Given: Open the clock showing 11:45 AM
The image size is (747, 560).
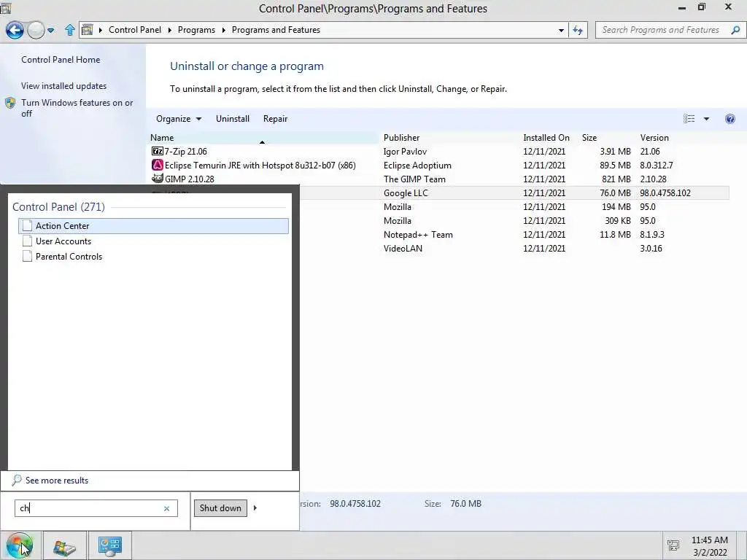Looking at the screenshot, I should (x=709, y=546).
